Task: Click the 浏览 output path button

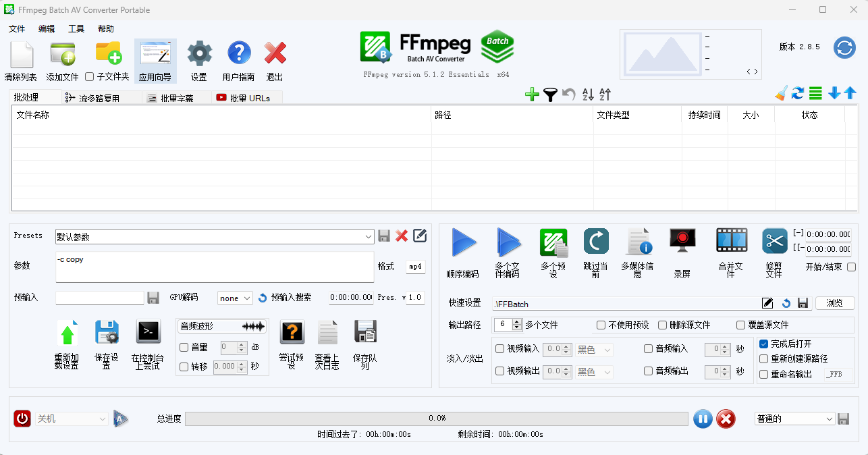Action: pyautogui.click(x=835, y=303)
